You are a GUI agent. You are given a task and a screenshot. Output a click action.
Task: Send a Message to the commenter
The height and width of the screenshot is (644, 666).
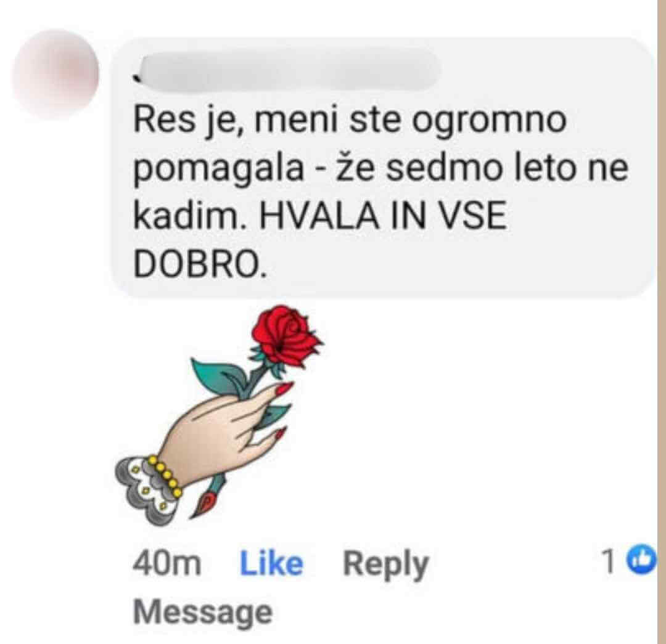tap(203, 612)
